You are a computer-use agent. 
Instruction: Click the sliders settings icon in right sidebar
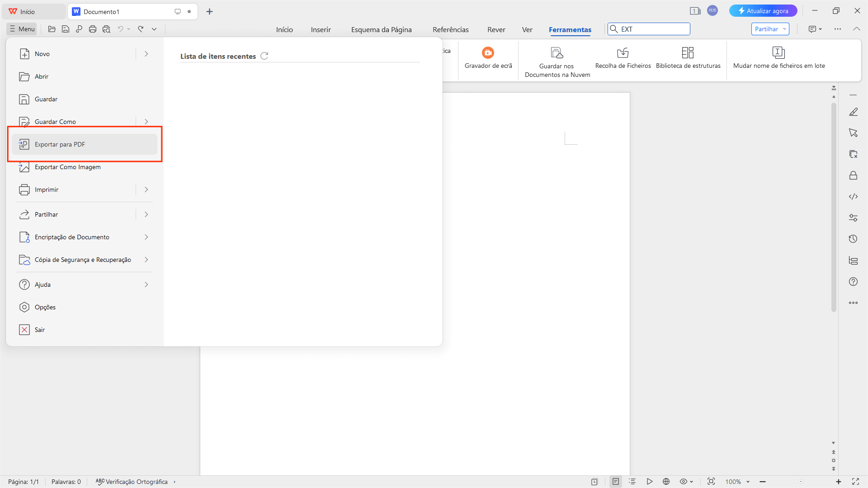click(853, 218)
